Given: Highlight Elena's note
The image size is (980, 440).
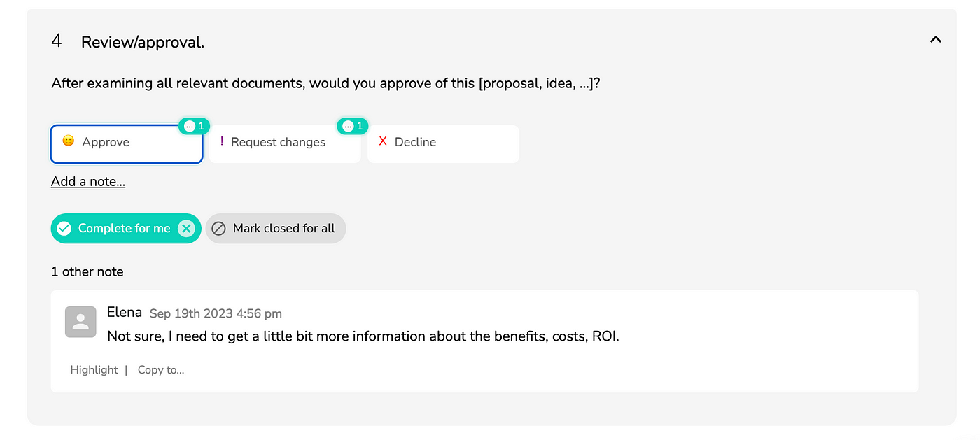Looking at the screenshot, I should pyautogui.click(x=94, y=370).
